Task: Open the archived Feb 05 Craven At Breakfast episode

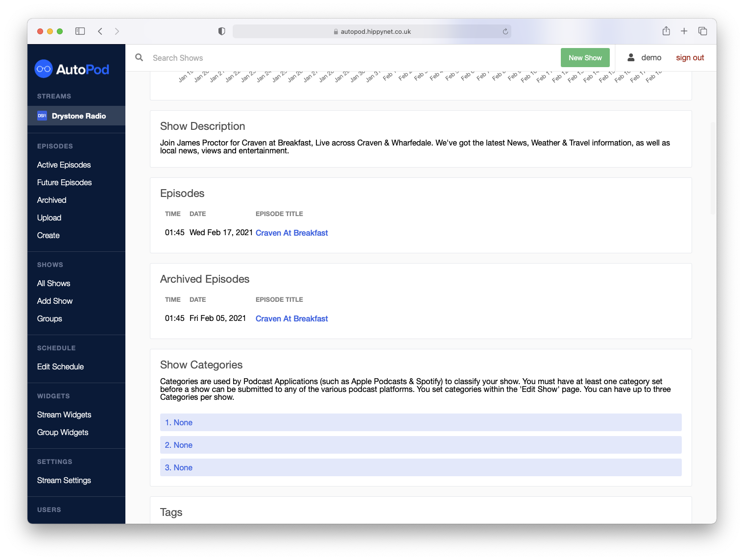Action: 291,318
